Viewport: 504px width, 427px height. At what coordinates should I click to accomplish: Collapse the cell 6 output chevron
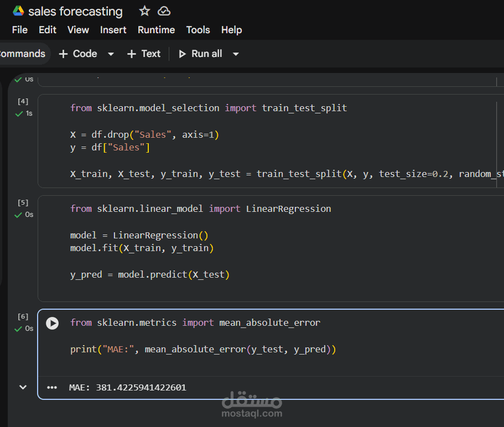23,387
